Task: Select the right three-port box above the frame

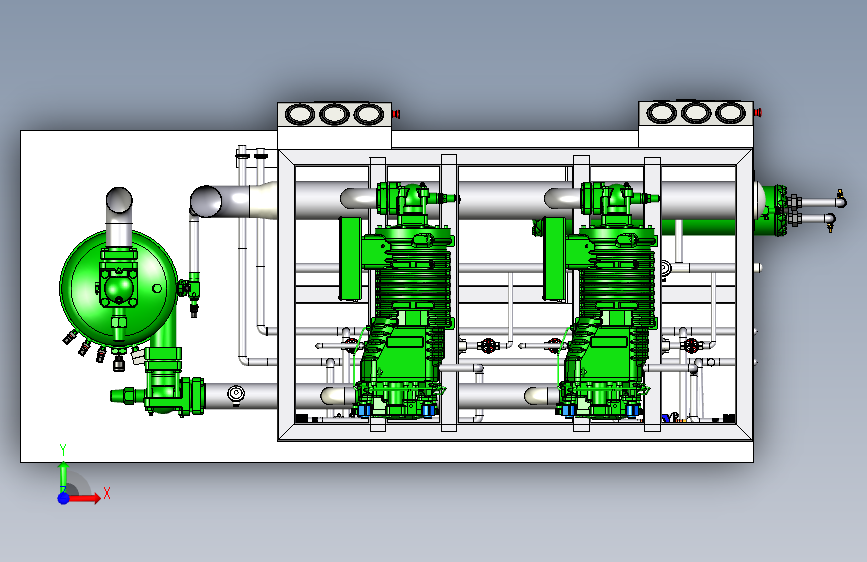Action: pyautogui.click(x=696, y=124)
